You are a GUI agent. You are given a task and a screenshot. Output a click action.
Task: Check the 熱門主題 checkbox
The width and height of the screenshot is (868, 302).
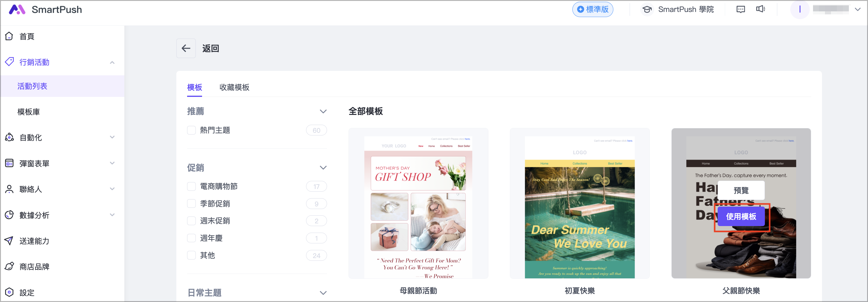[x=191, y=130]
